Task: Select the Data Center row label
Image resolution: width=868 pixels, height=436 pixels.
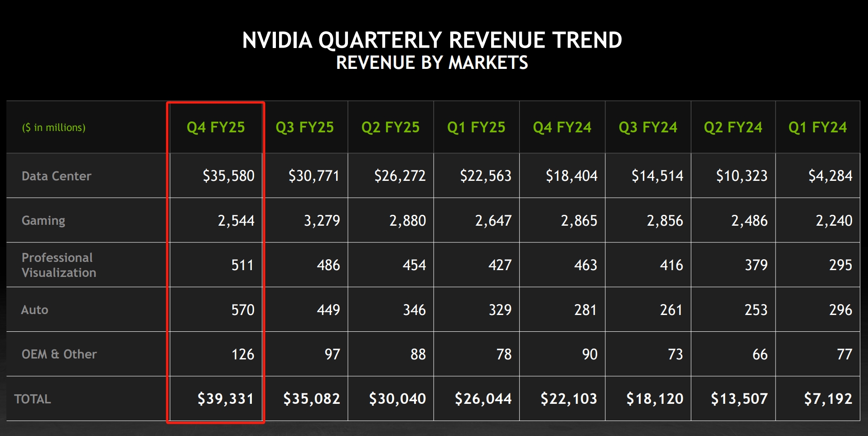Action: (57, 176)
